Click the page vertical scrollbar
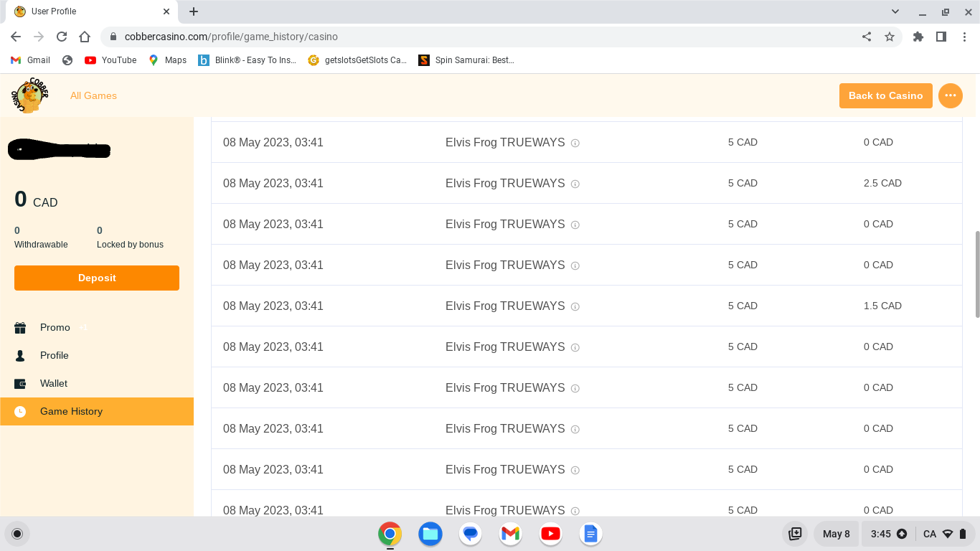 point(976,274)
